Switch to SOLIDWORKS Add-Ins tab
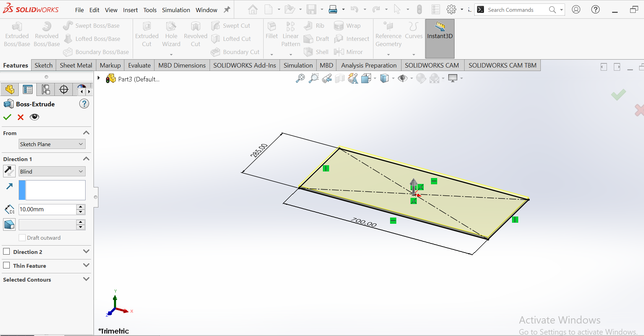Image resolution: width=644 pixels, height=336 pixels. [x=245, y=65]
